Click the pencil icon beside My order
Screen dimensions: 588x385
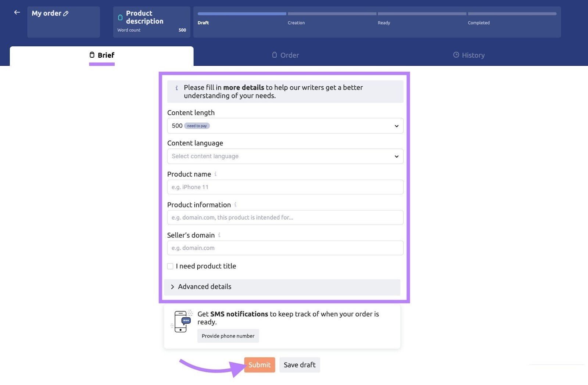pos(66,14)
